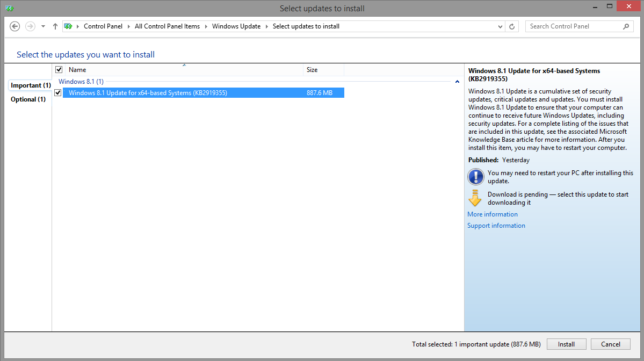Click the Windows Update icon in address bar
This screenshot has height=361, width=644.
pos(68,26)
